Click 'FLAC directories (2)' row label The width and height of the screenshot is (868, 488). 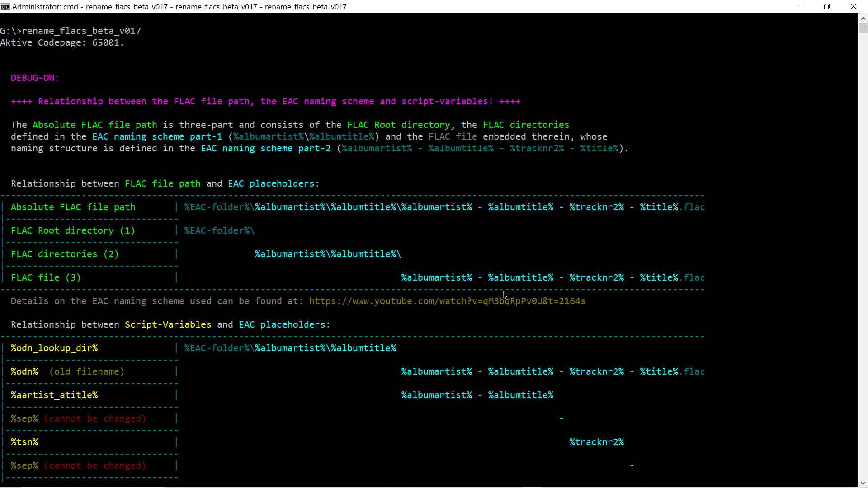pos(65,254)
